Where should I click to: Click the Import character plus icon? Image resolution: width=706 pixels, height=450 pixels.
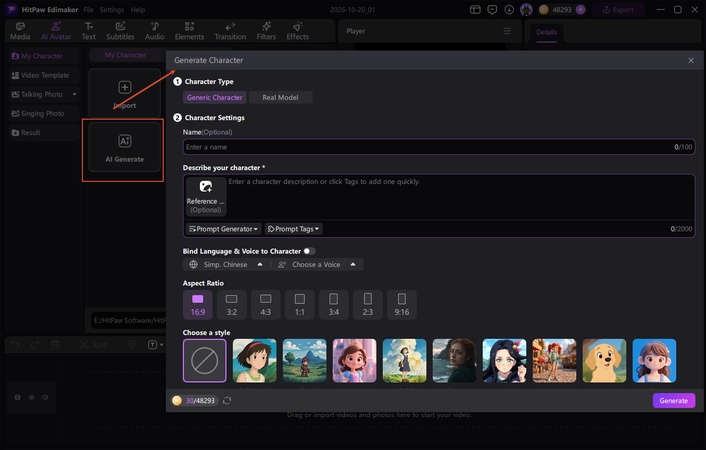pos(125,87)
